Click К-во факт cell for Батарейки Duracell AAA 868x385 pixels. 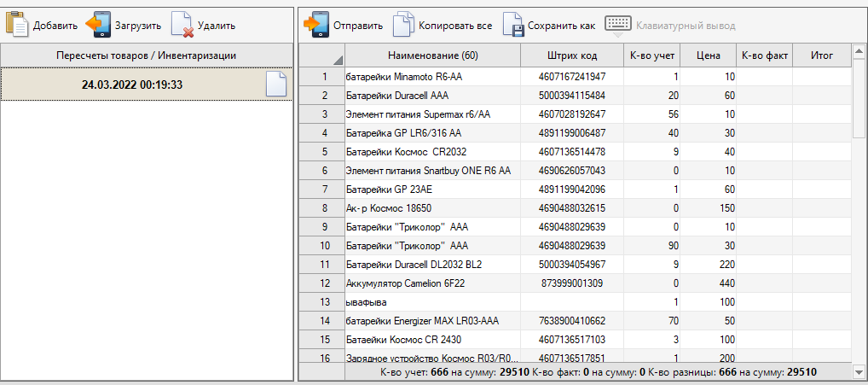pyautogui.click(x=764, y=95)
